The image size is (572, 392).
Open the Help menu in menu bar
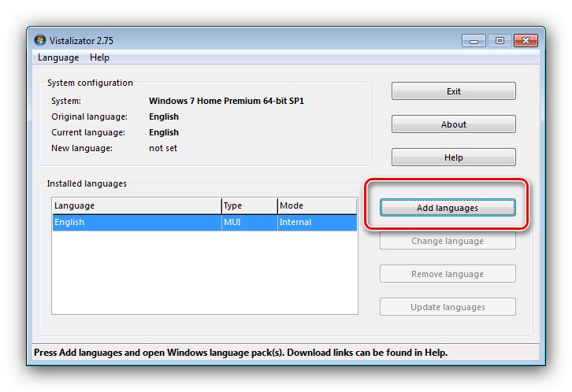pyautogui.click(x=99, y=57)
